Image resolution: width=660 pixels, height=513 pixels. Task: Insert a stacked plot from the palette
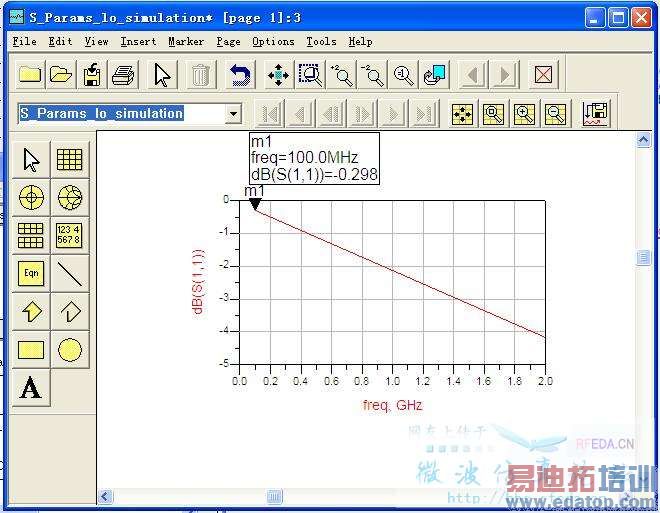coord(31,235)
